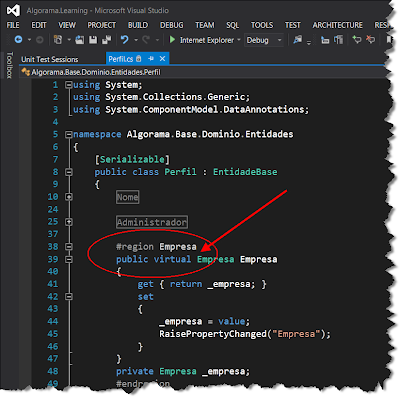Screen dimensions: 400x397
Task: Click the Save floppy disk icon
Action: (x=93, y=40)
